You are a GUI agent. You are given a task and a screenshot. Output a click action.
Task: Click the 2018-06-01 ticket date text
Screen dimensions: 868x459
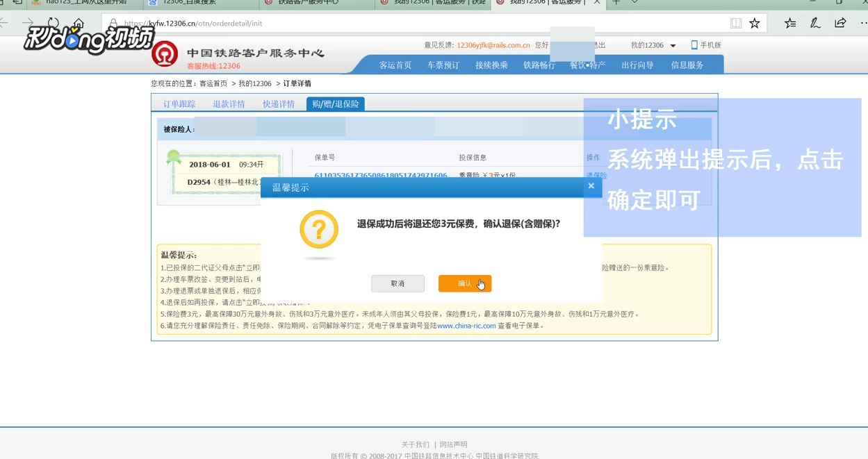tap(209, 165)
